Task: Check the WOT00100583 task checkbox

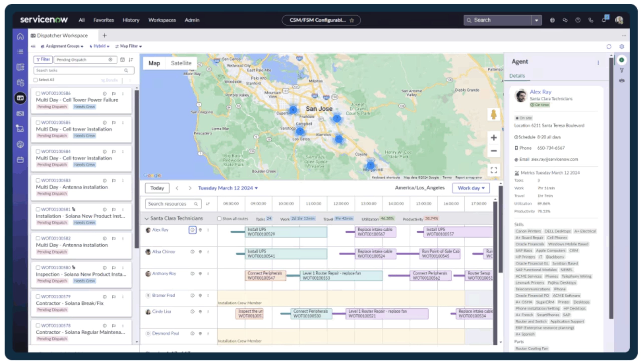Action: coord(38,180)
